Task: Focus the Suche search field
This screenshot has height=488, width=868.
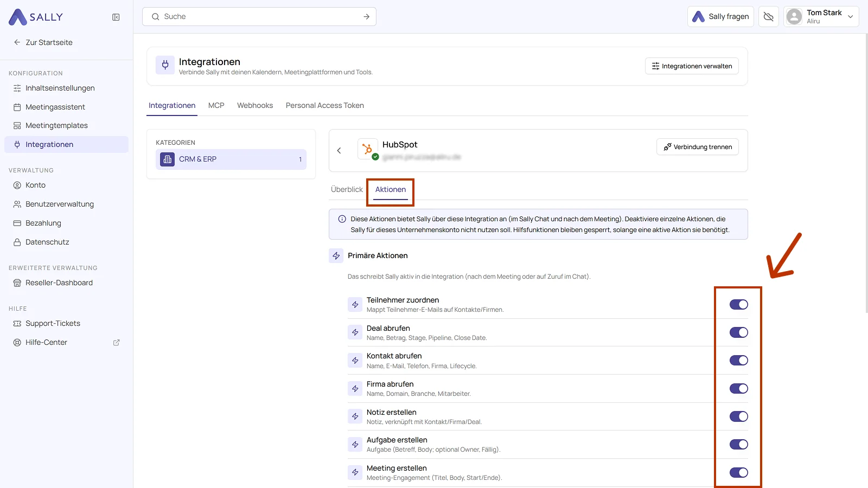Action: (x=259, y=17)
